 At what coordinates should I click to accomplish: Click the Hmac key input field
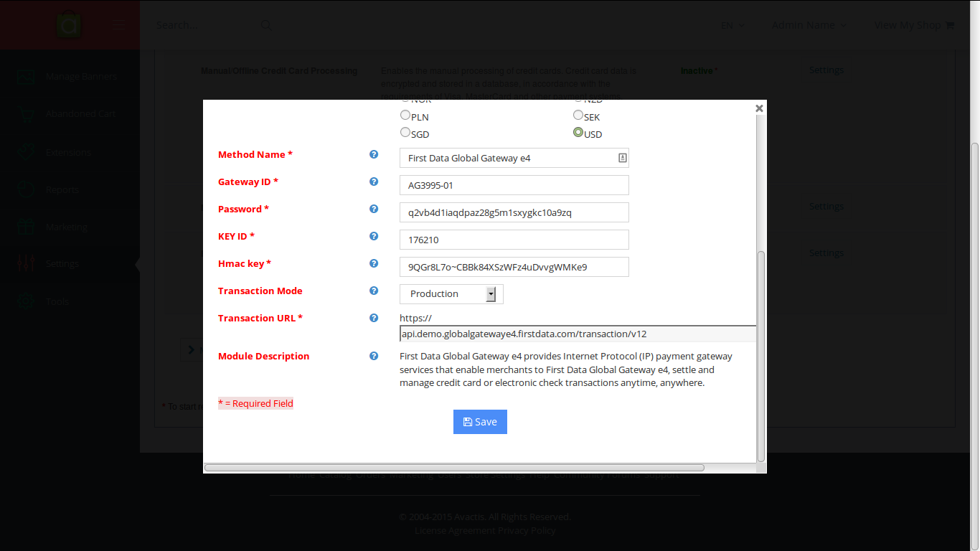point(514,267)
